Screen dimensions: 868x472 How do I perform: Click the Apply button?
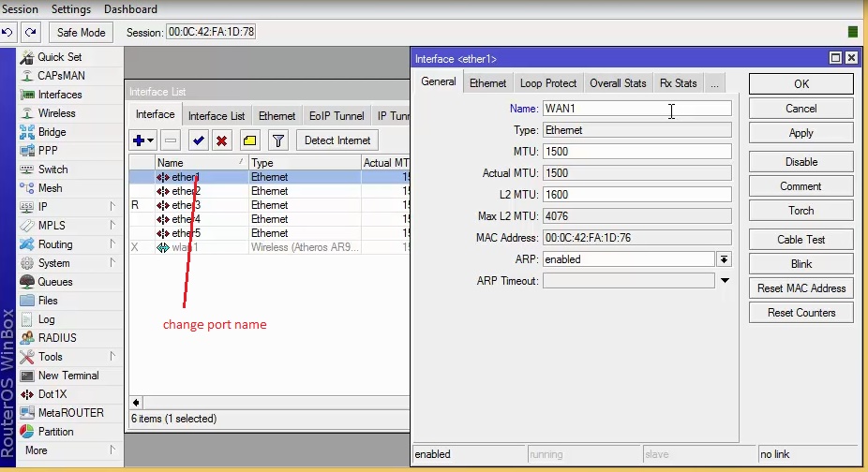pyautogui.click(x=801, y=133)
